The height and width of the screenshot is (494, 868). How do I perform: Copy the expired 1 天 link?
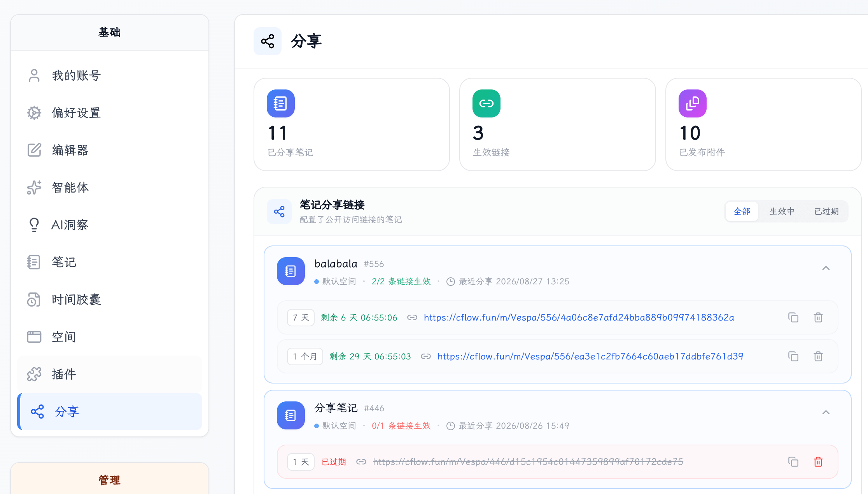793,462
